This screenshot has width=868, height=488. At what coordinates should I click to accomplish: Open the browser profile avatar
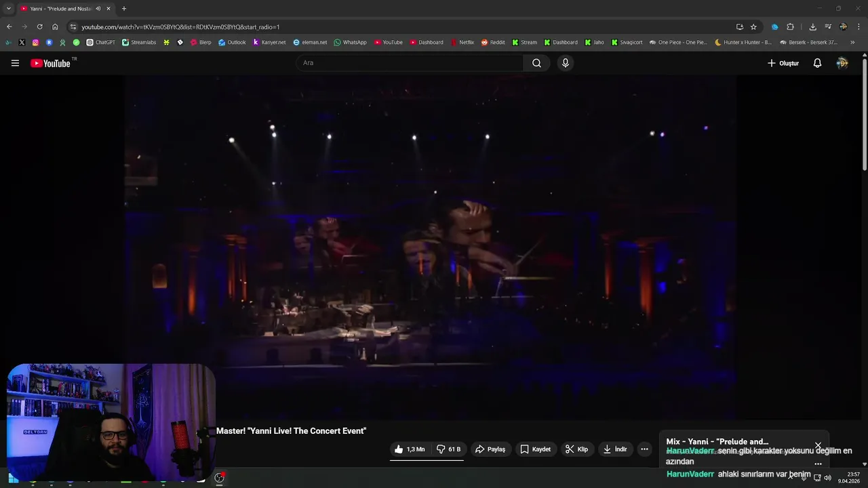843,26
